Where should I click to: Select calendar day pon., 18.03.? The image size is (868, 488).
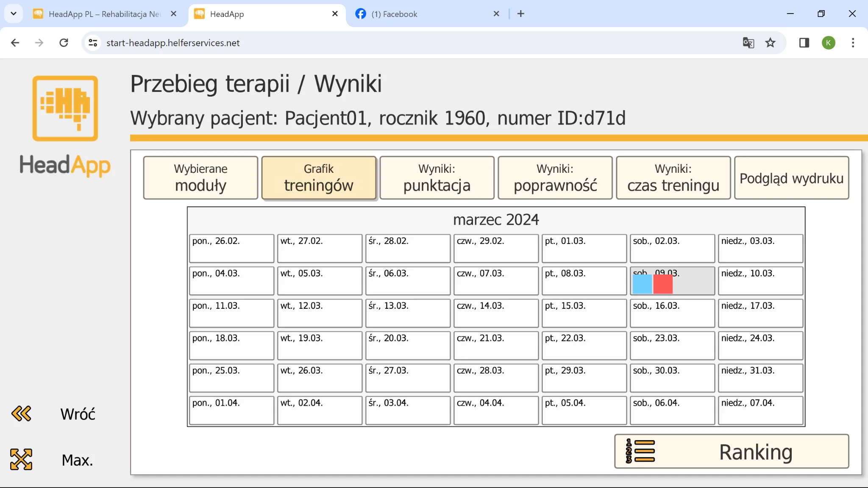click(x=231, y=346)
